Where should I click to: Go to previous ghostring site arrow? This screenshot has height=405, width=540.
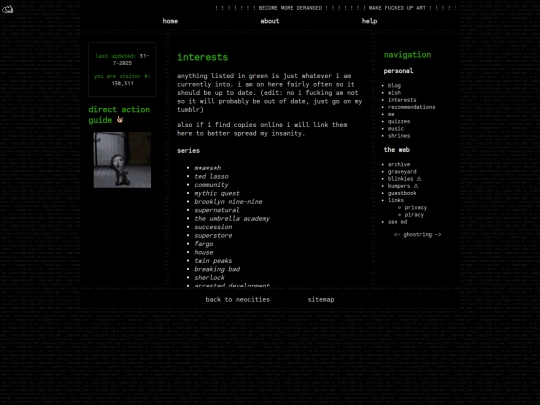click(x=397, y=235)
